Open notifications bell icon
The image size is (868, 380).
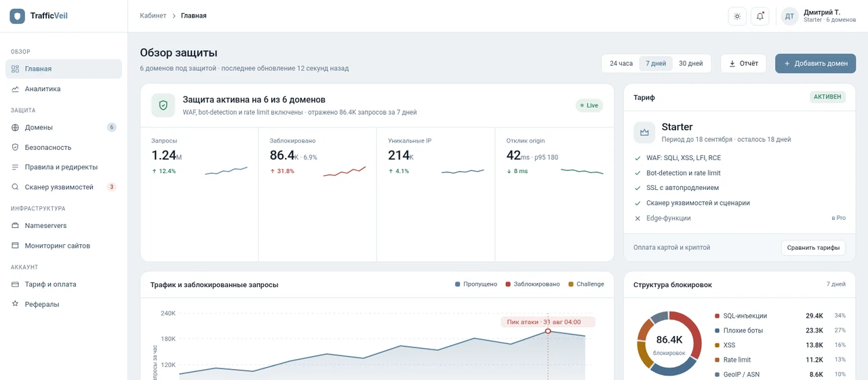pyautogui.click(x=760, y=16)
